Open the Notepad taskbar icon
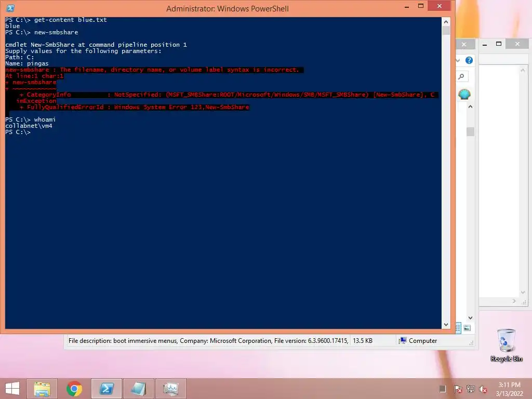Screen dimensions: 532x399 coord(138,389)
